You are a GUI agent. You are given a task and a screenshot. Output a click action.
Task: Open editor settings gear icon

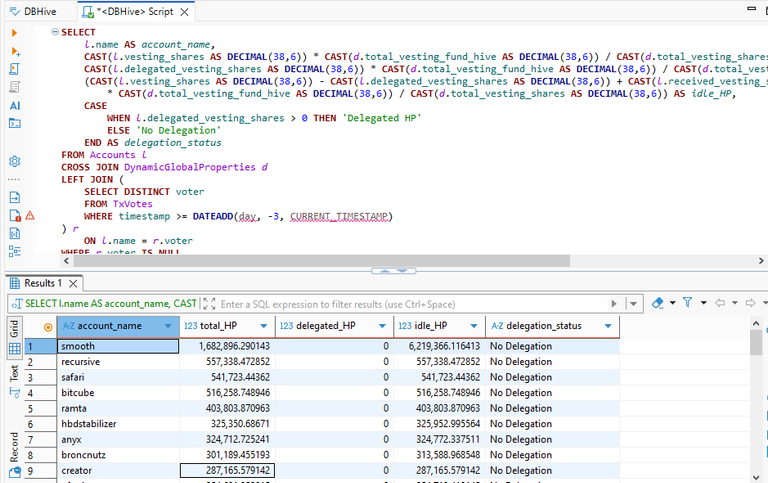tap(15, 161)
